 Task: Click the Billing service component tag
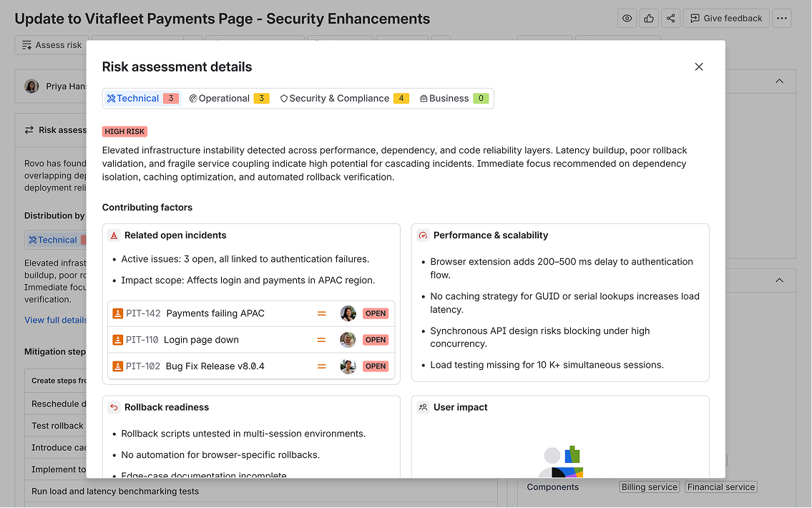649,487
